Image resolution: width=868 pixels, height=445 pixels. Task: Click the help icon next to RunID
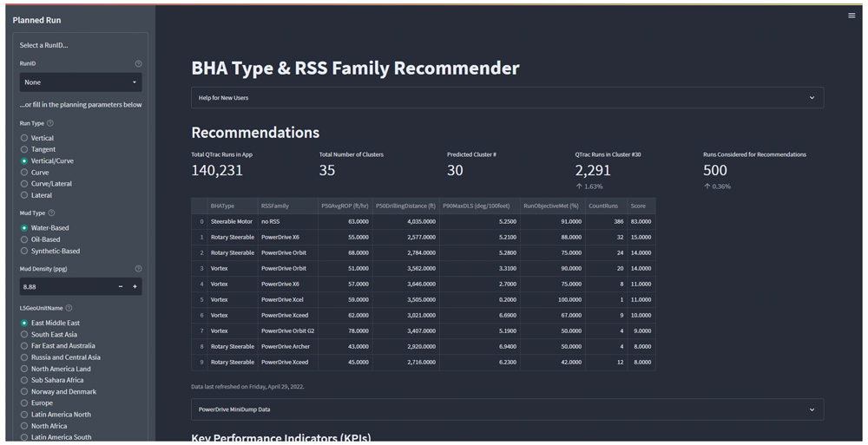138,64
